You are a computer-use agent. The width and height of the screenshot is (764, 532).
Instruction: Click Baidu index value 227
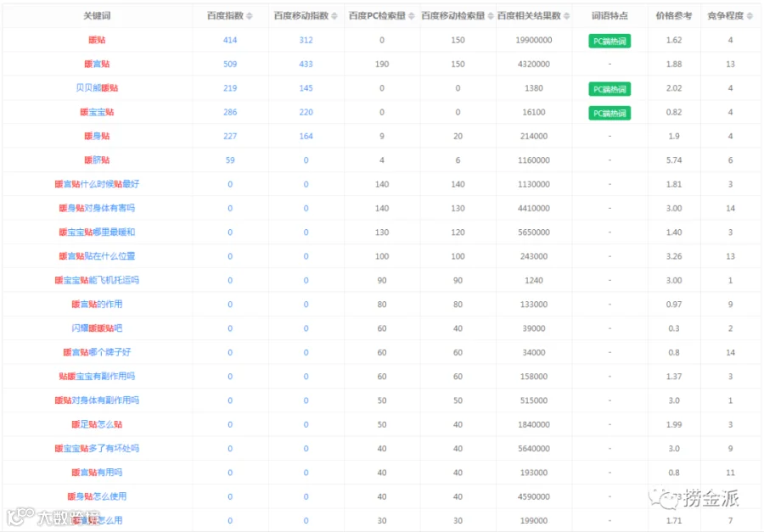tap(230, 136)
